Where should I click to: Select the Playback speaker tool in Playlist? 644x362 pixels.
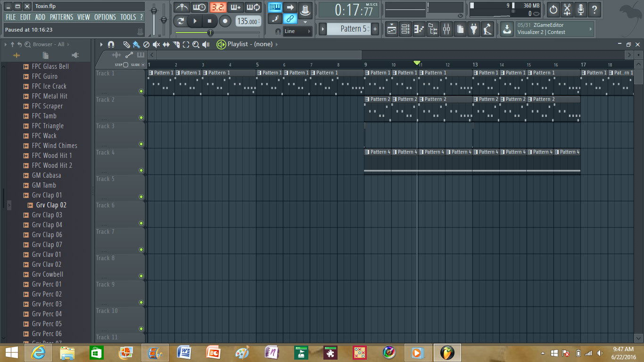(x=206, y=44)
